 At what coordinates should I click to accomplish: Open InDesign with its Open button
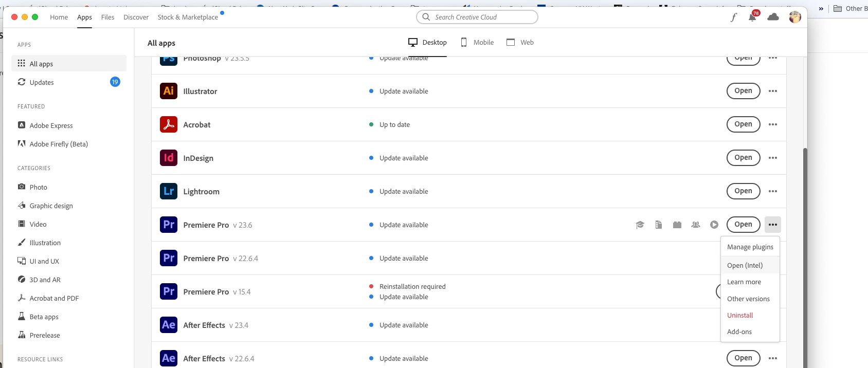coord(743,158)
